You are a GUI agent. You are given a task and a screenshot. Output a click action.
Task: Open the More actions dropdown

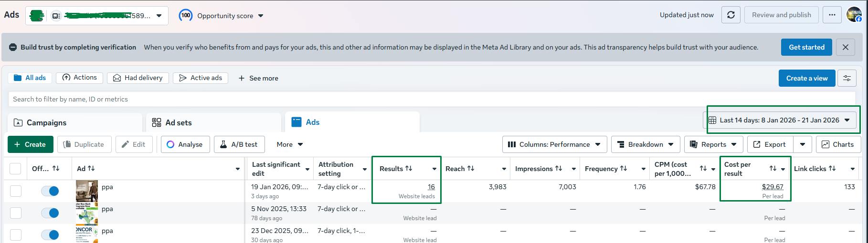click(x=290, y=144)
